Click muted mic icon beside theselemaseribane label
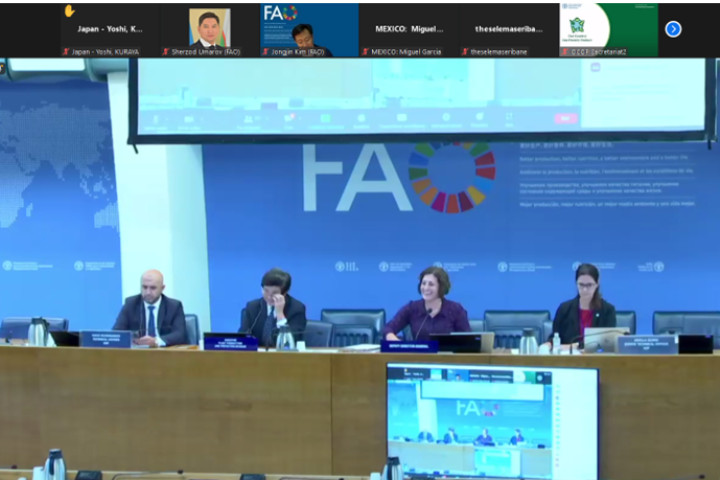Viewport: 720px width, 480px height. [465, 52]
